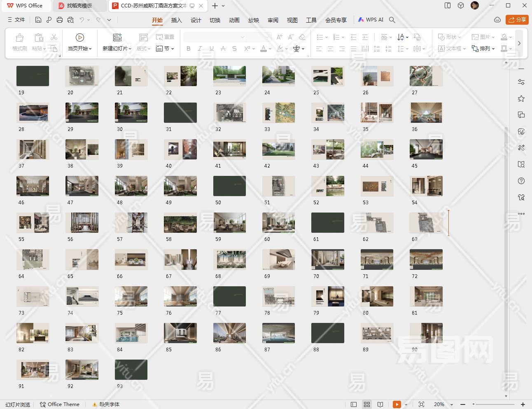Click the save document icon
Viewport: 532px width, 409px height.
(38, 20)
